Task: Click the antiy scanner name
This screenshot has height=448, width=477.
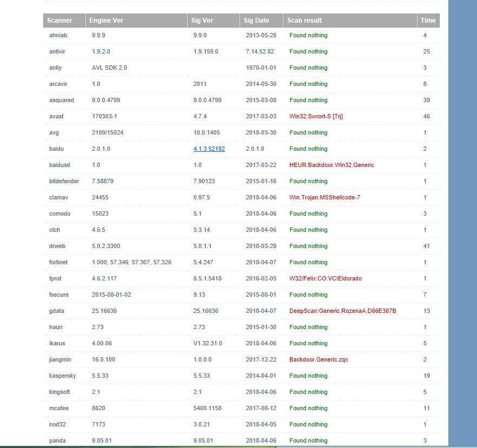Action: (55, 68)
